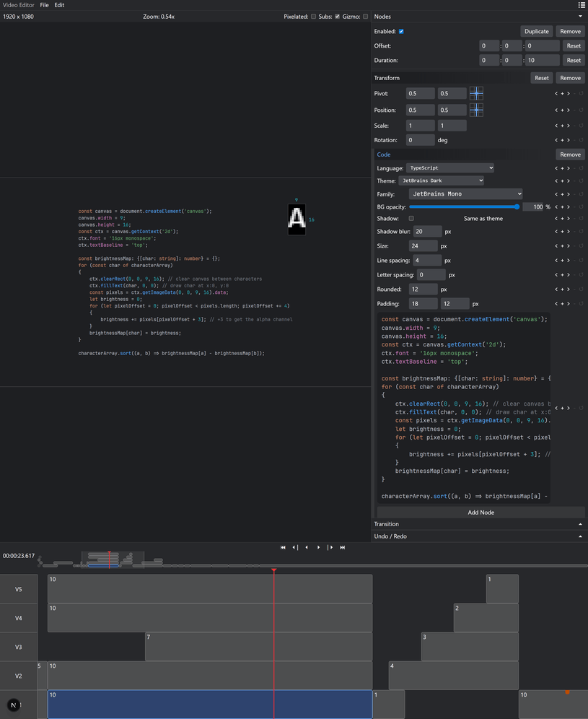Viewport: 588px width, 719px height.
Task: Add a keyframe for Rounded
Action: (562, 289)
